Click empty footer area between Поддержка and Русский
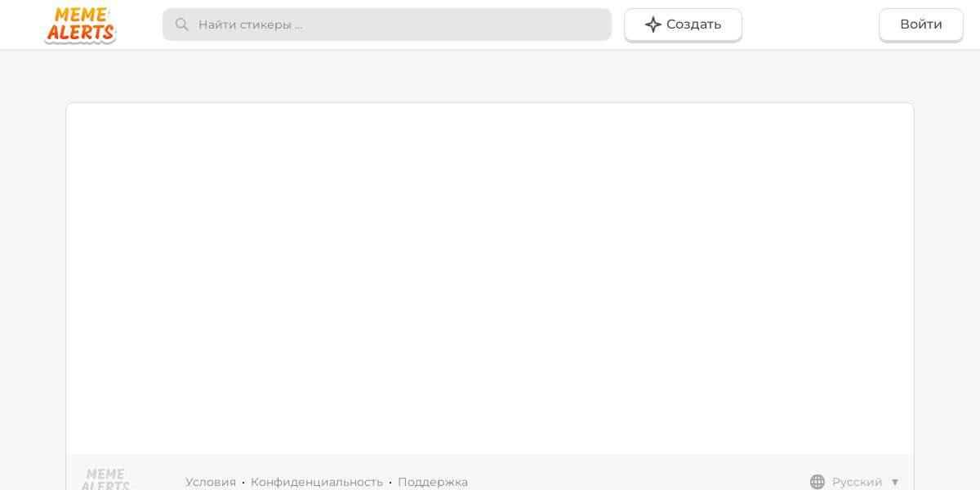980x490 pixels. click(637, 482)
